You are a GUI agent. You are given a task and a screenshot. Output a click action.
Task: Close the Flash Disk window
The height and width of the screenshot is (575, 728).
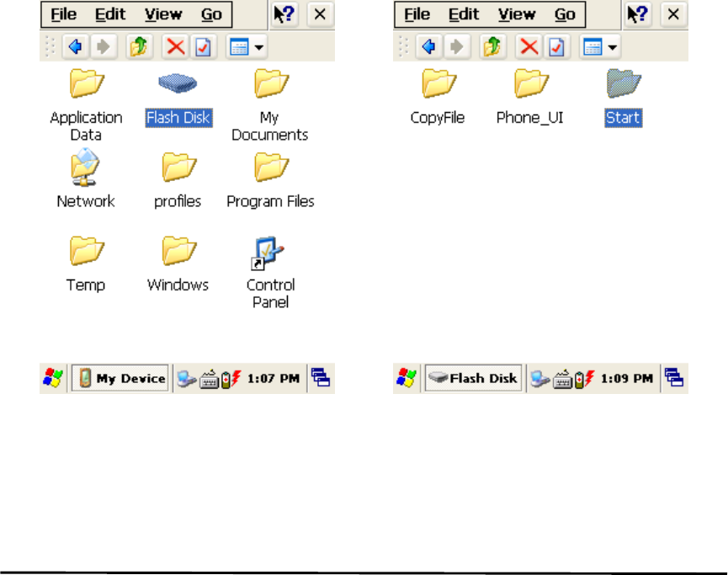(x=673, y=14)
